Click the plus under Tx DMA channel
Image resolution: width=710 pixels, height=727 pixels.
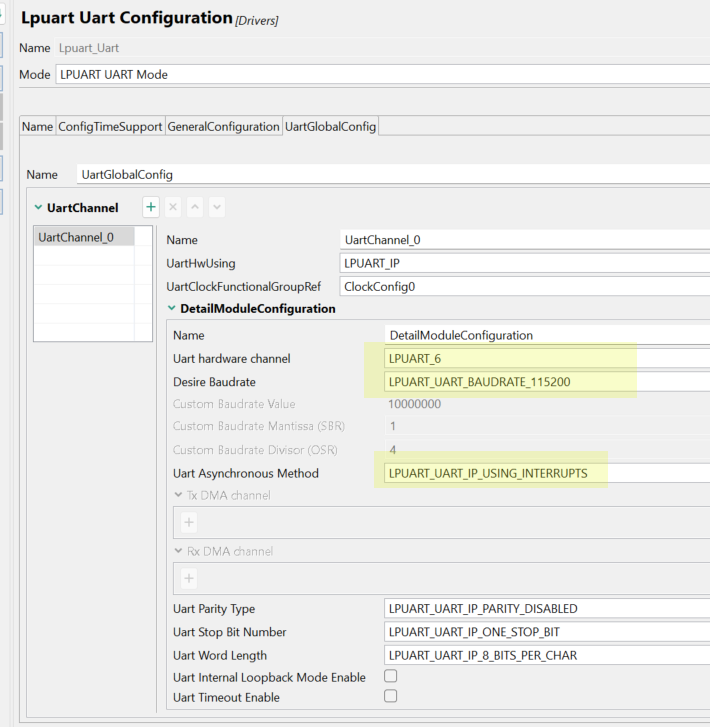click(x=189, y=521)
